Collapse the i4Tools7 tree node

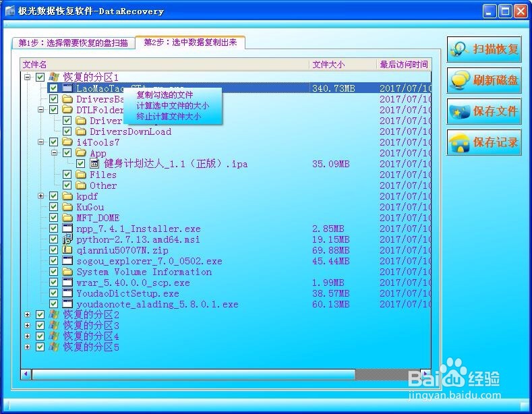point(41,142)
